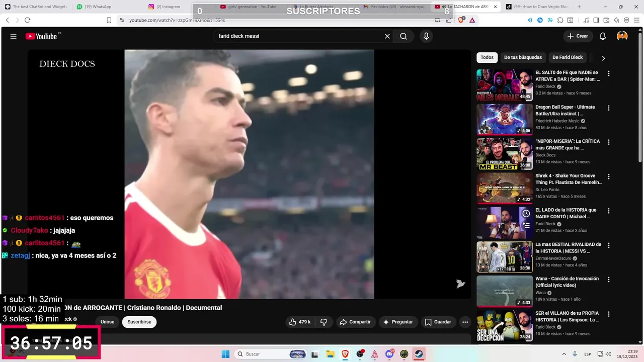The height and width of the screenshot is (362, 644).
Task: Open the Windows Start menu
Action: click(225, 354)
